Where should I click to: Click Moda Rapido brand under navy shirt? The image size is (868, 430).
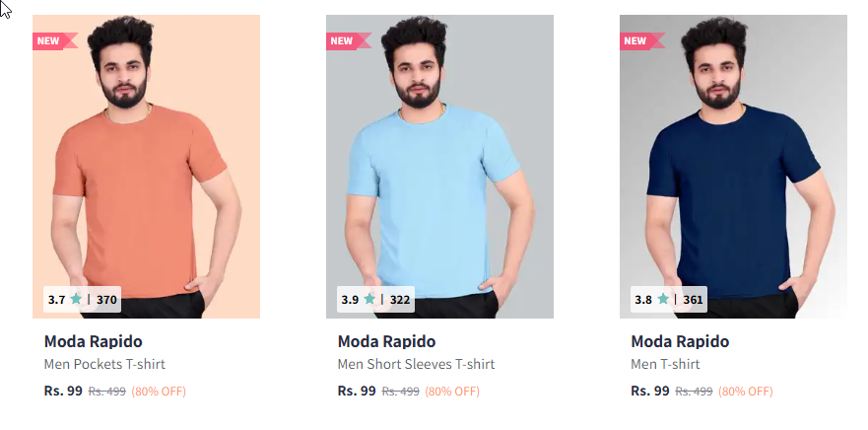coord(680,341)
